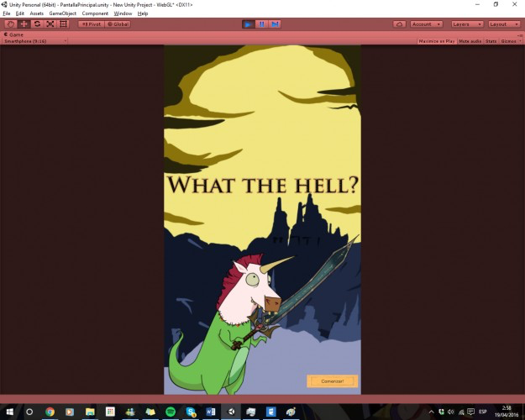
Task: Open the File menu
Action: tap(7, 13)
